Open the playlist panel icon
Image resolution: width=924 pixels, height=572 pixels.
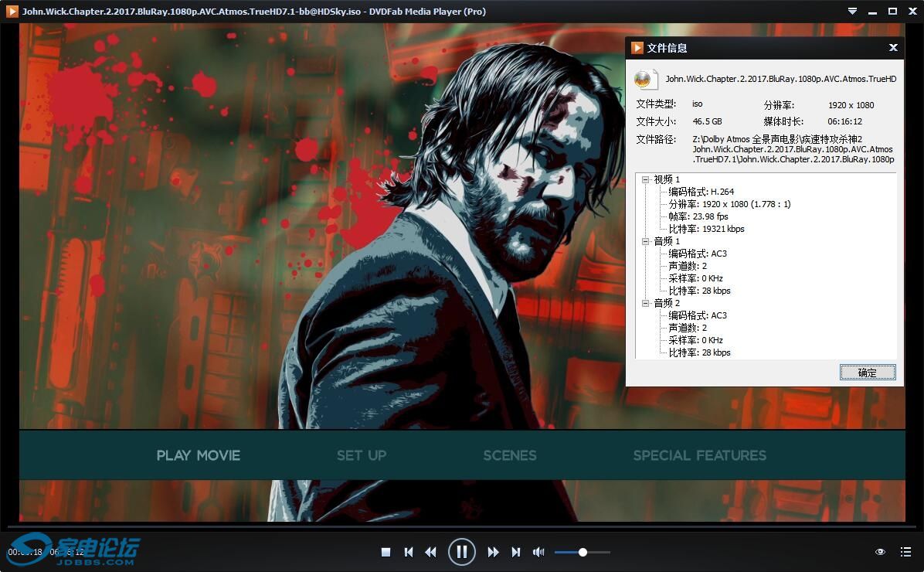click(x=905, y=552)
